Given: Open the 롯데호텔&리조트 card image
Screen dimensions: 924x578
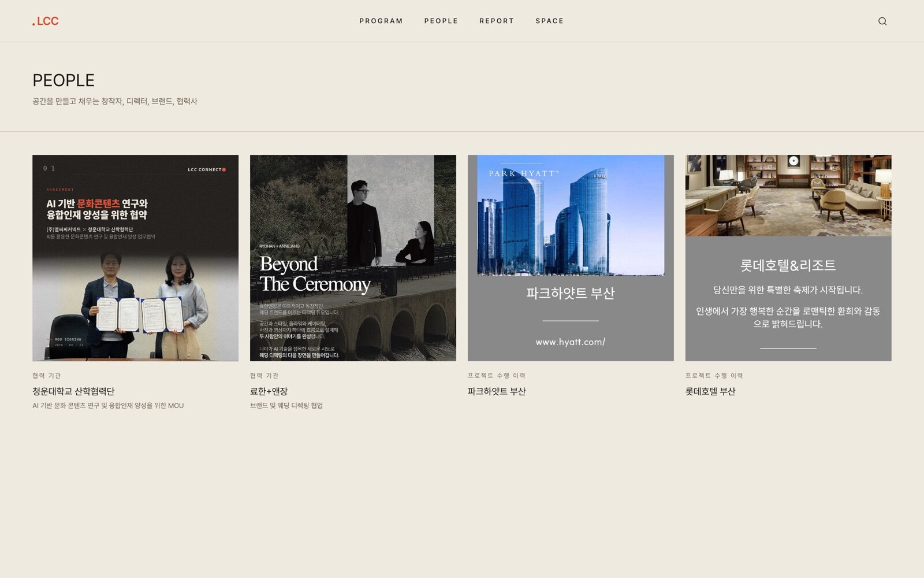Looking at the screenshot, I should pos(788,258).
